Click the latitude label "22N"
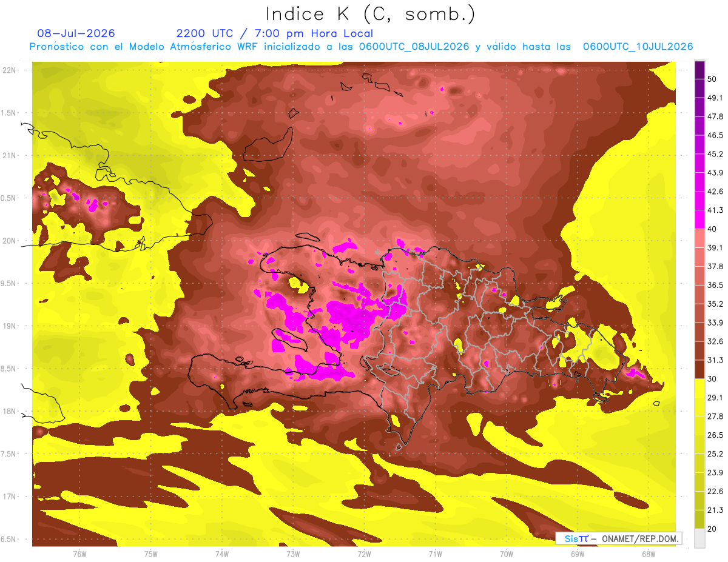This screenshot has width=728, height=562. (x=9, y=70)
